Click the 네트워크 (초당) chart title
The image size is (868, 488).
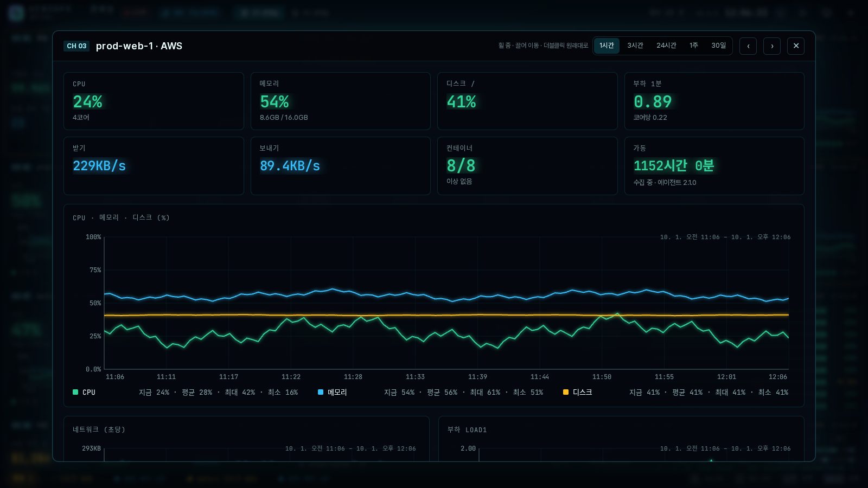99,429
